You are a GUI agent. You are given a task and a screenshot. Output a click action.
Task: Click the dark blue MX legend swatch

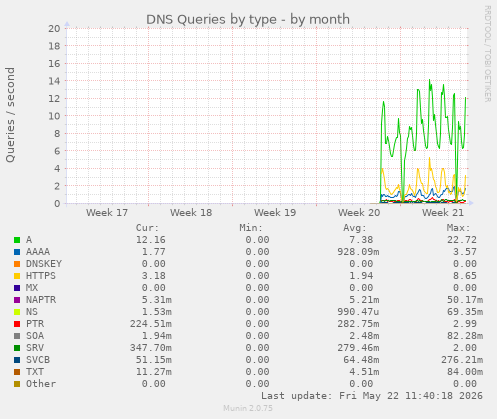tap(17, 288)
